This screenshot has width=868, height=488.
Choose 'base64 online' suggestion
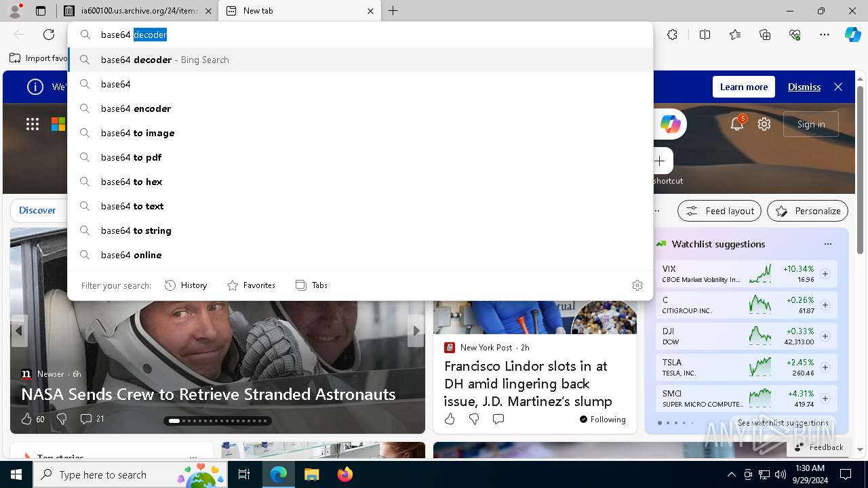(360, 255)
